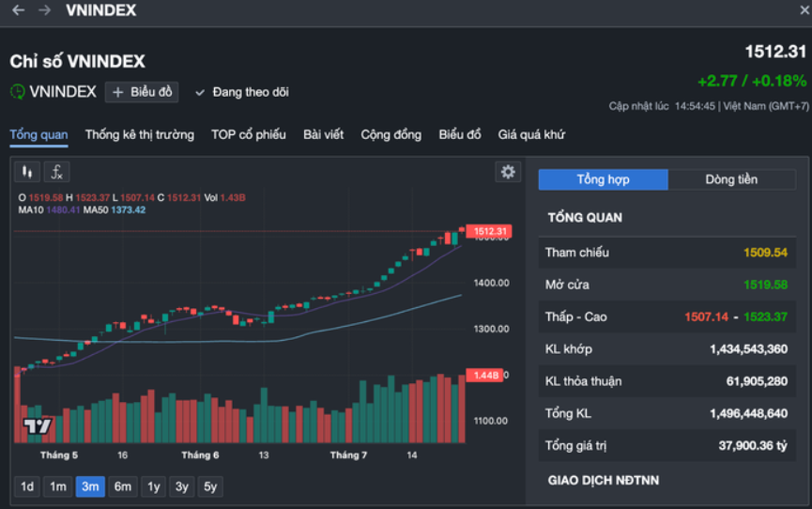This screenshot has width=812, height=509.
Task: Open chart settings gear
Action: pos(508,172)
